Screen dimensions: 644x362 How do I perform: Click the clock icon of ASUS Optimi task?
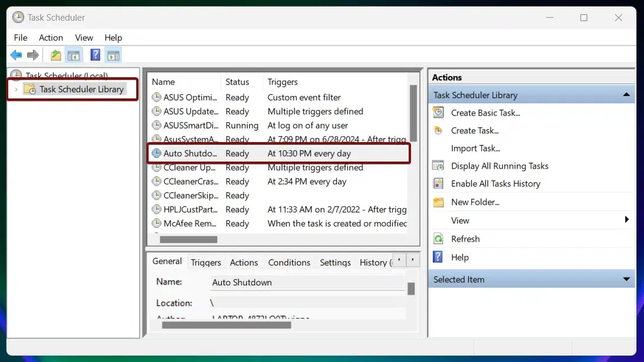pos(156,97)
